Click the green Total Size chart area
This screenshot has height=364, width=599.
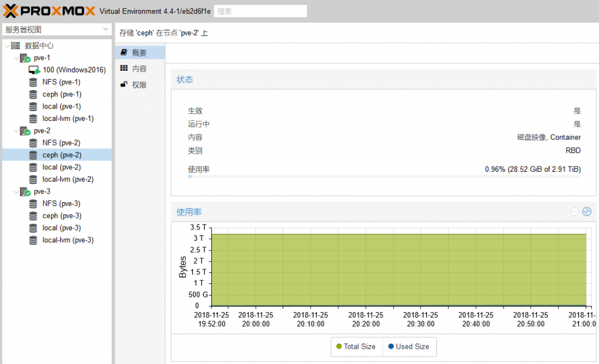tap(399, 270)
